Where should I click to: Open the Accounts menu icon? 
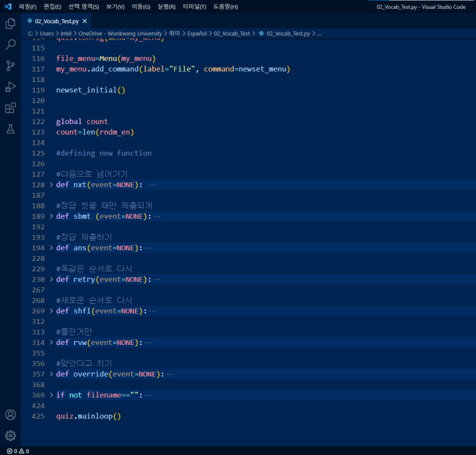10,415
